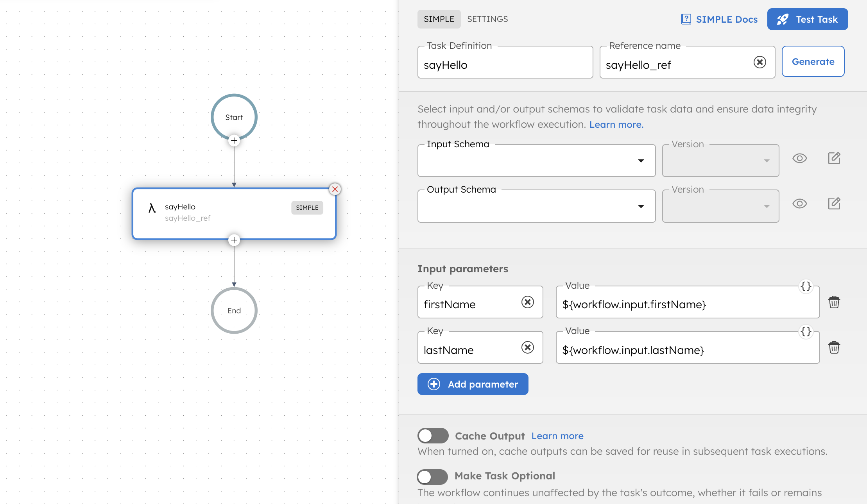The height and width of the screenshot is (504, 867).
Task: Switch to the SETTINGS tab
Action: point(487,19)
